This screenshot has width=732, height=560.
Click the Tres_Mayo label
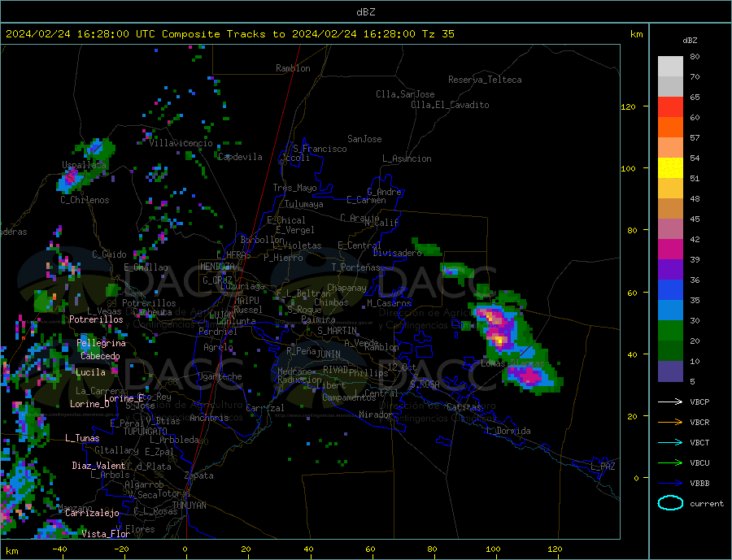pos(294,188)
